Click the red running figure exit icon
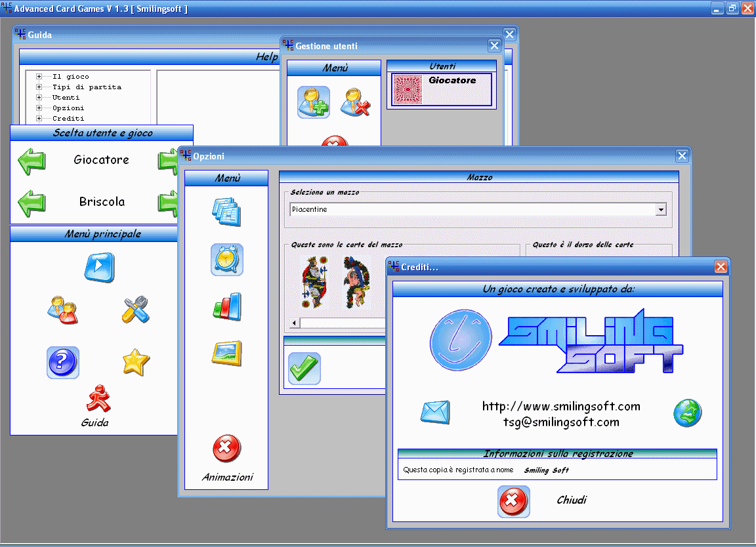The height and width of the screenshot is (547, 756). pyautogui.click(x=99, y=398)
